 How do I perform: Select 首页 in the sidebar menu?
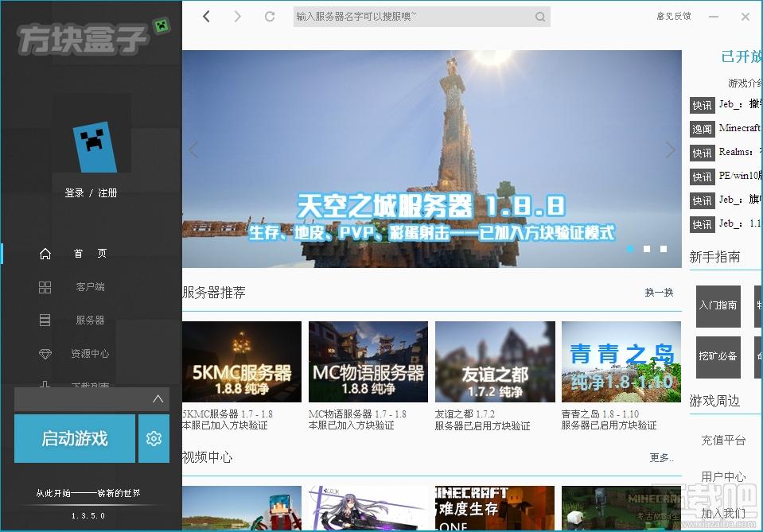[90, 254]
